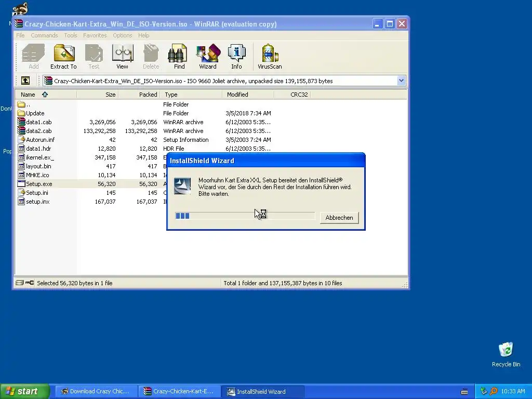Viewport: 532px width, 399px height.
Task: Run VirusScan from the toolbar
Action: tap(270, 57)
